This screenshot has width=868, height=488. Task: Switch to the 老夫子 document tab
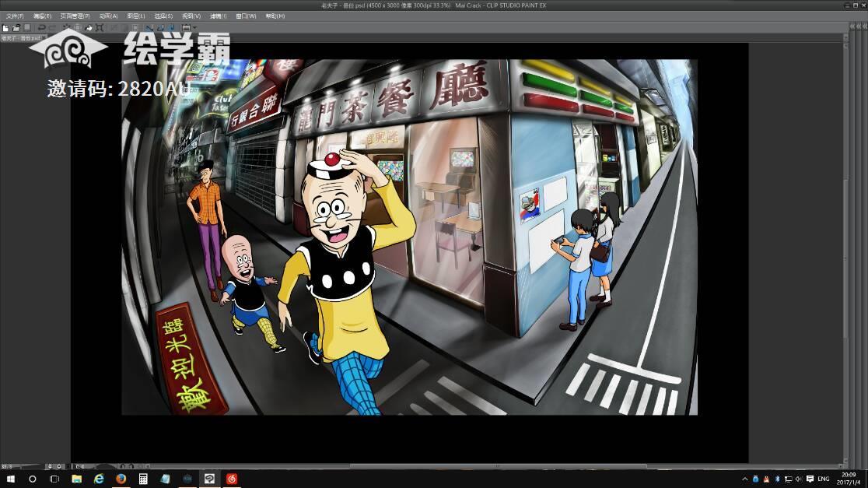22,38
